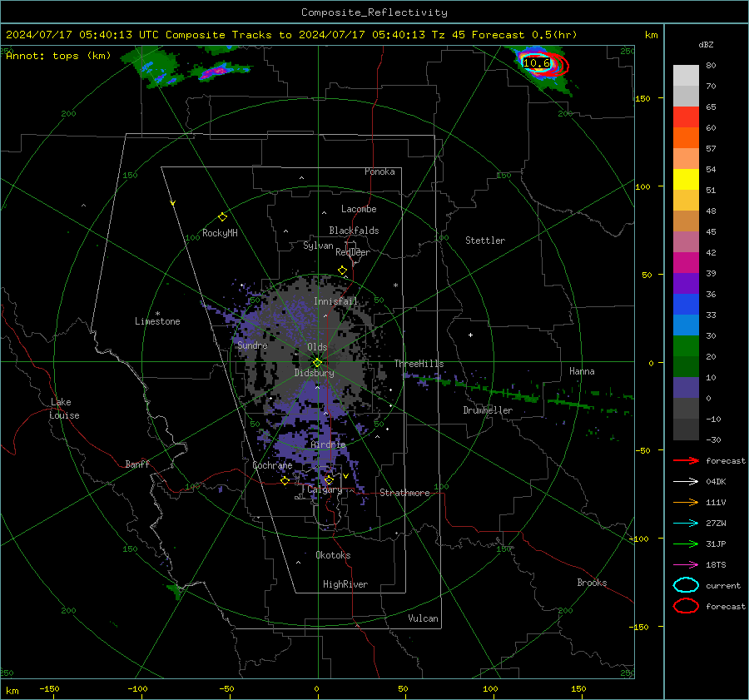Viewport: 749px width, 700px height.
Task: Click the asterisk marker above Limestone
Action: 157,314
